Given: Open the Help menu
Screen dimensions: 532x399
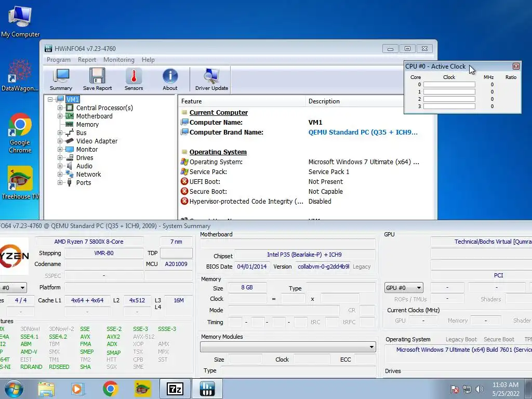Looking at the screenshot, I should 148,60.
